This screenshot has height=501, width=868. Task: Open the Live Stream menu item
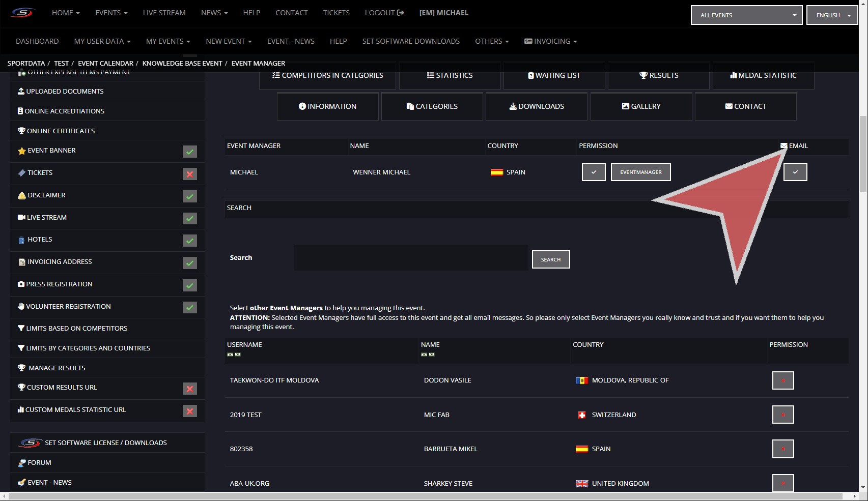(x=164, y=13)
